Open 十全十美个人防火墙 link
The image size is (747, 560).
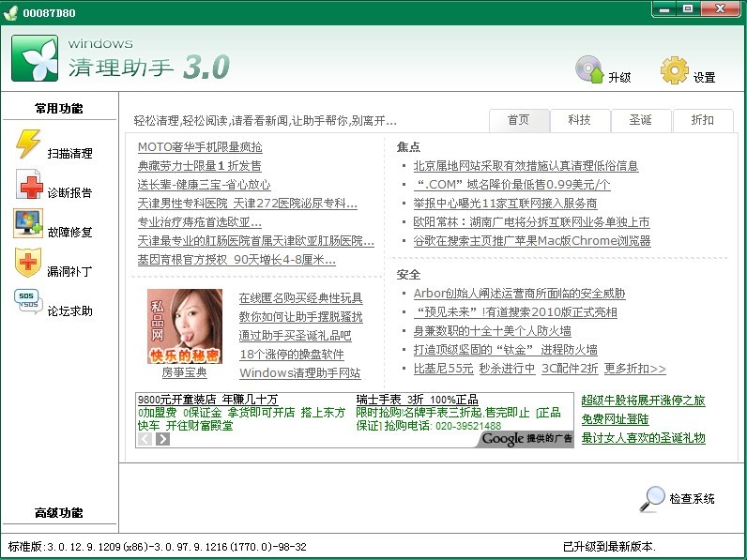coord(492,331)
